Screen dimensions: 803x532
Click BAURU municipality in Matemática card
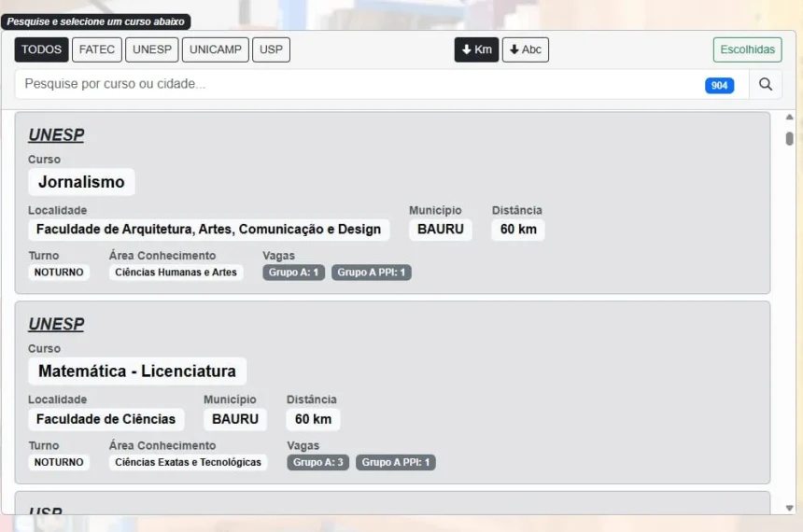tap(235, 419)
